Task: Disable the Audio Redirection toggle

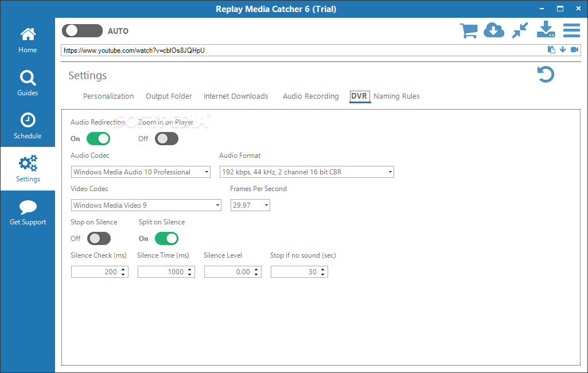Action: pos(98,139)
